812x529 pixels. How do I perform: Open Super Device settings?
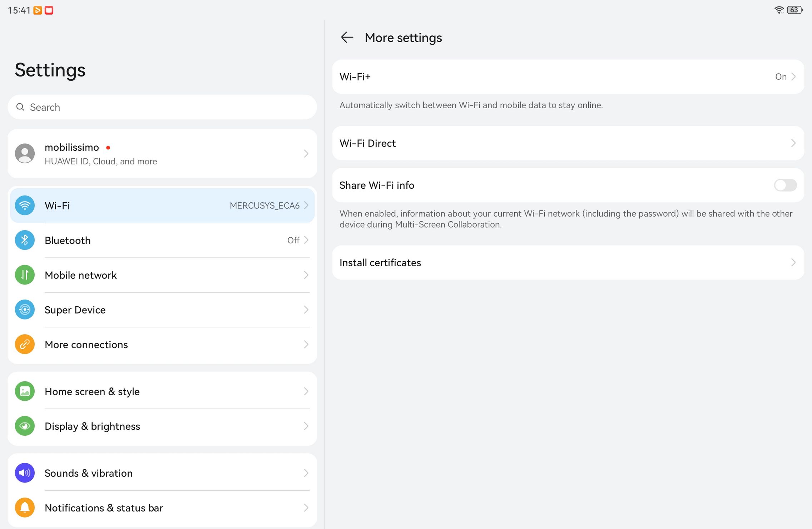coord(162,310)
